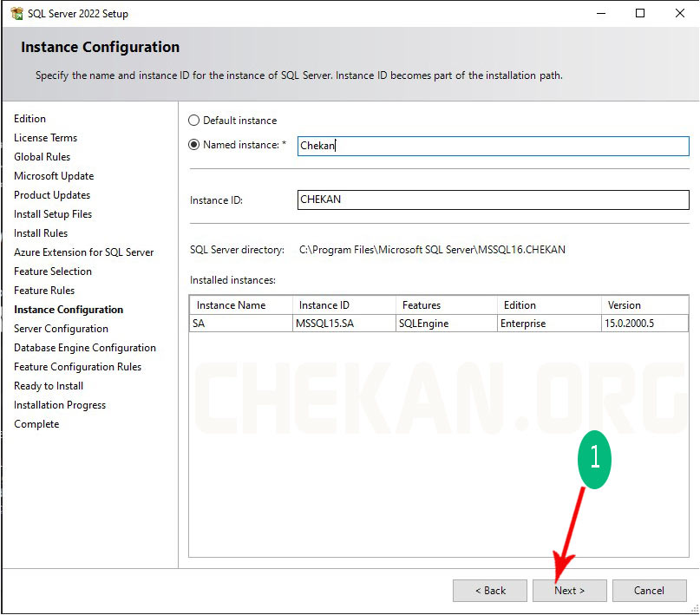The height and width of the screenshot is (615, 700).
Task: Open Global Rules step in sidebar
Action: pos(42,157)
